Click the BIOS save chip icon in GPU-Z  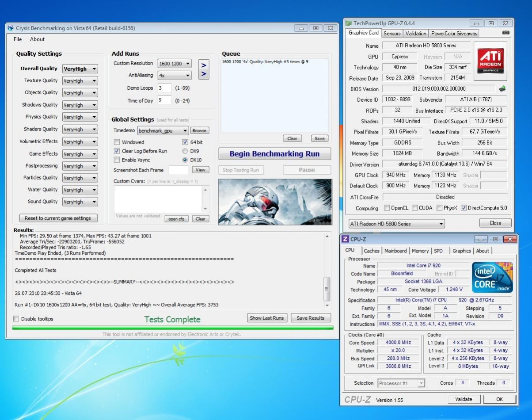tap(502, 88)
